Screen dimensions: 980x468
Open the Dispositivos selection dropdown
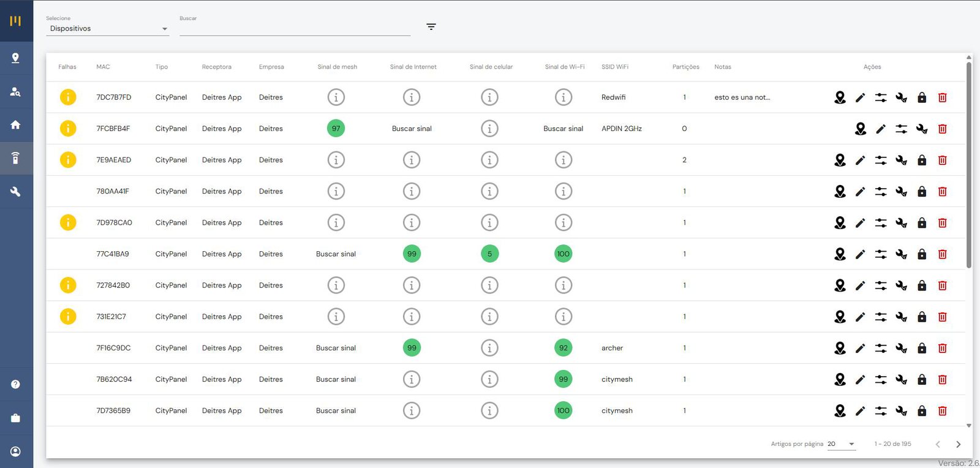(107, 29)
